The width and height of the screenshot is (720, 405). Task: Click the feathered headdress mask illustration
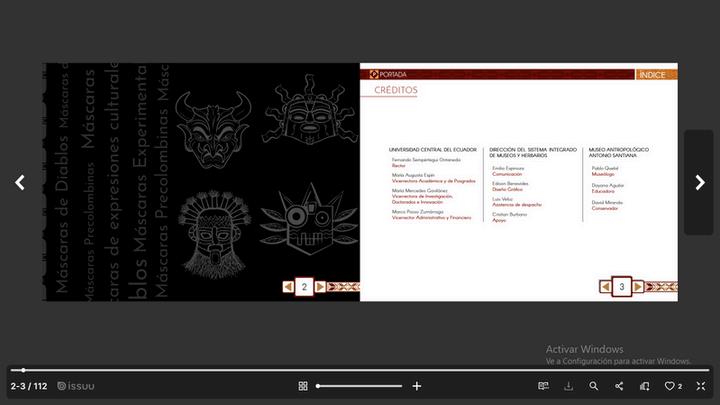point(214,234)
